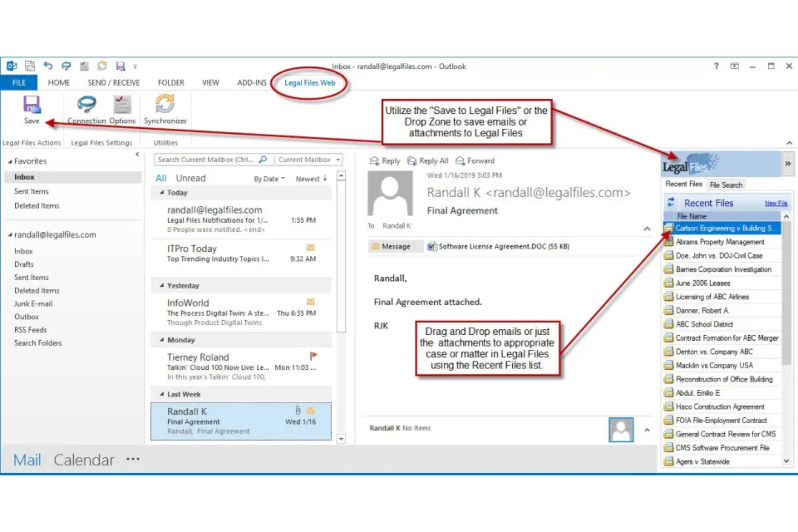Screen dimensions: 798x532
Task: Show only Unread messages
Action: (x=190, y=178)
